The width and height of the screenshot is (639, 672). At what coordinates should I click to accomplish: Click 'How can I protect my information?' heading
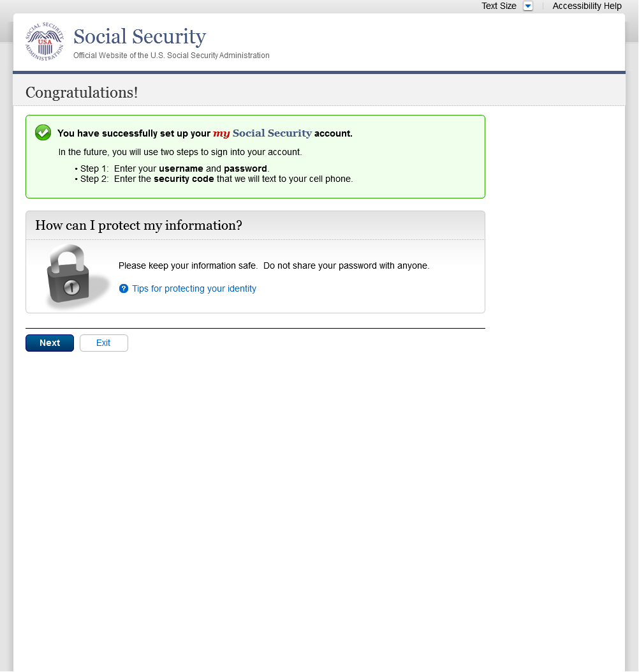click(x=138, y=225)
